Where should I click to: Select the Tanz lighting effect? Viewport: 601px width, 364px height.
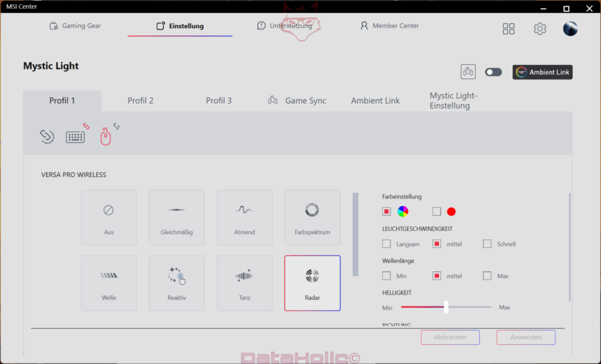point(245,283)
